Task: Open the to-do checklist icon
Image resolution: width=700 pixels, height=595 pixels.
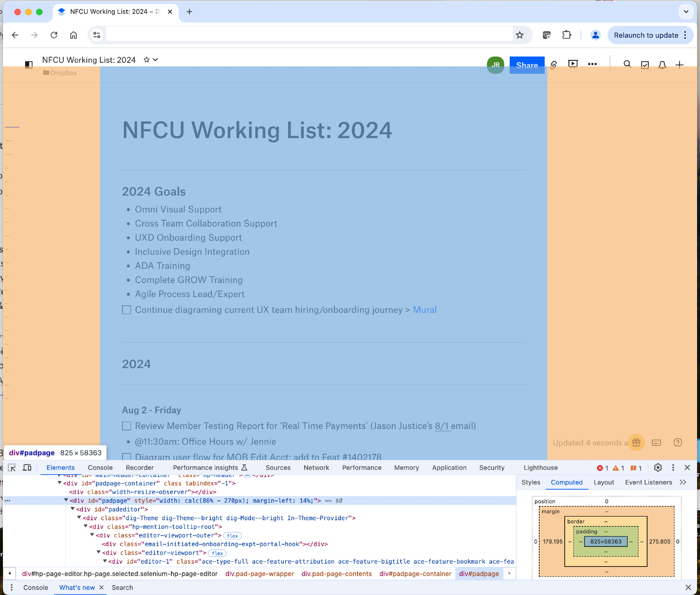Action: (x=645, y=65)
